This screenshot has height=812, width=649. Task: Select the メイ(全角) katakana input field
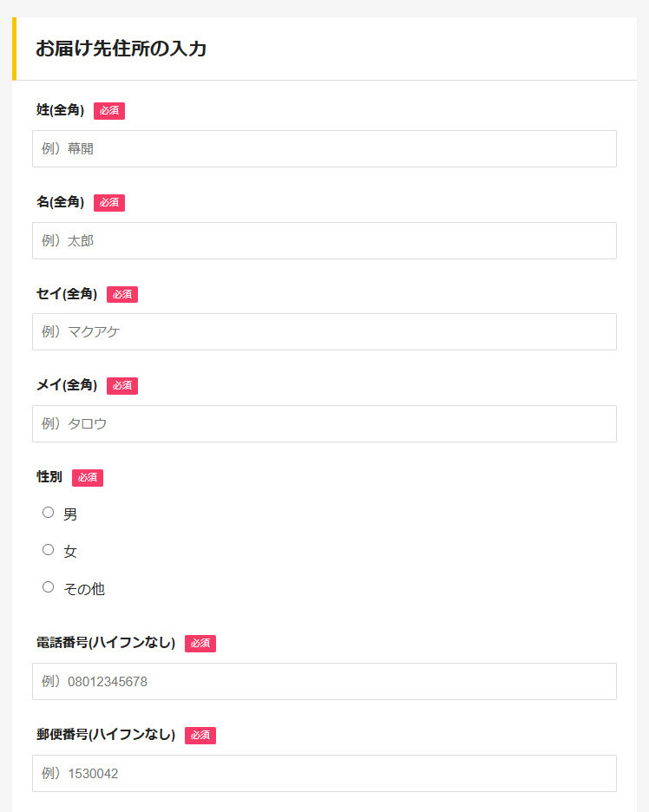324,423
